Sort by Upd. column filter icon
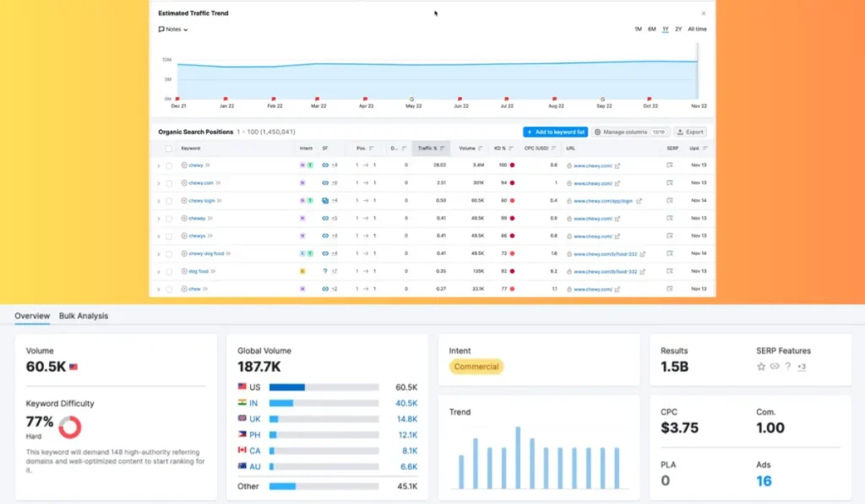Viewport: 865px width, 504px height. pos(705,149)
